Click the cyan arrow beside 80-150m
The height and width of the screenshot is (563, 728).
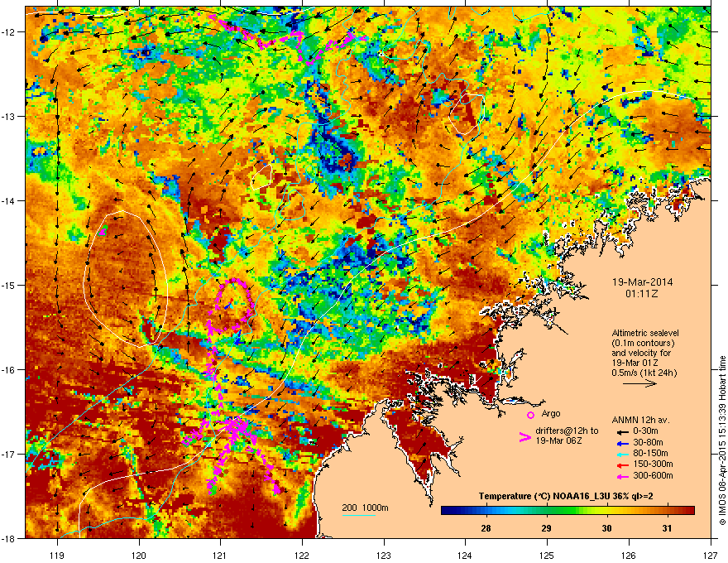click(x=622, y=454)
